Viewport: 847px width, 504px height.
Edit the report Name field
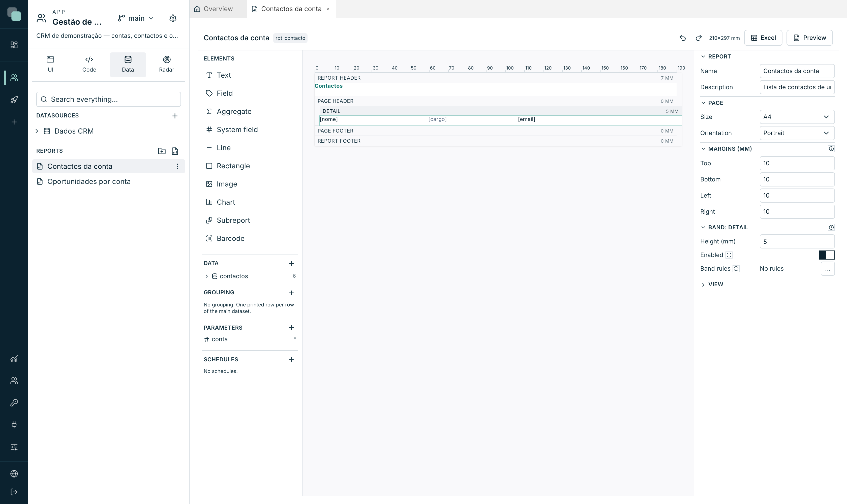pyautogui.click(x=797, y=71)
